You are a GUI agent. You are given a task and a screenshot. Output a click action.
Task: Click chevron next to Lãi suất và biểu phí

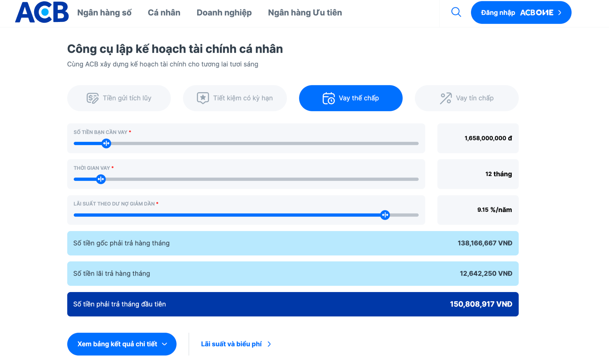click(269, 344)
